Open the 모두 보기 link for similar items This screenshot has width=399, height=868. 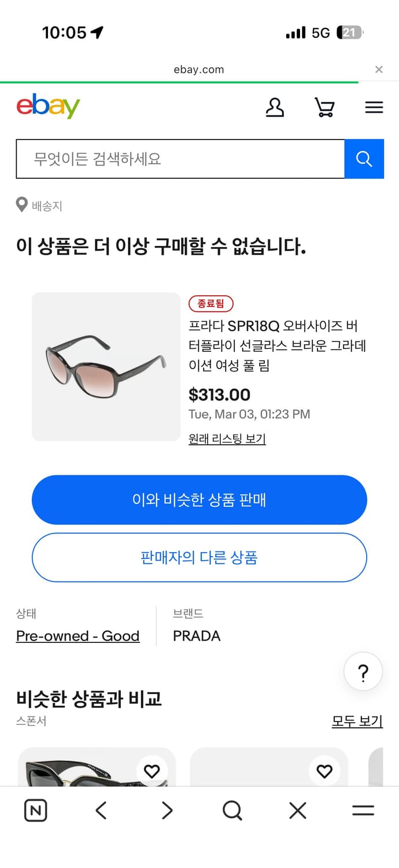[x=357, y=721]
